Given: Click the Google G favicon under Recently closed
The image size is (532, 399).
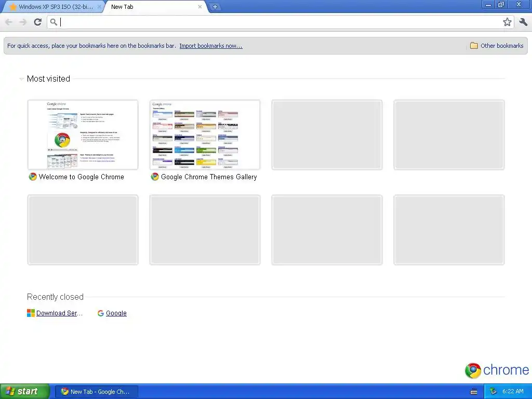Looking at the screenshot, I should pyautogui.click(x=100, y=313).
